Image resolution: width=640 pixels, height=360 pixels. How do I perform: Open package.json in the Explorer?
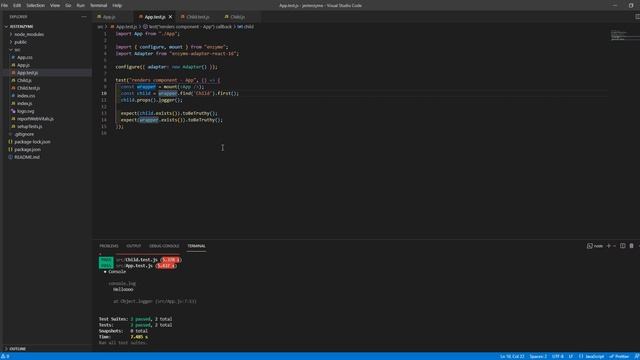[27, 149]
